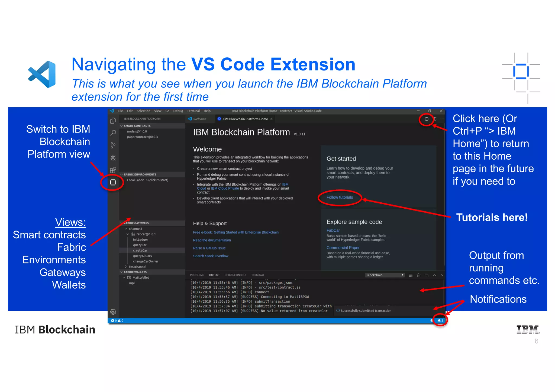Open the output log file icon
This screenshot has height=392, width=555.
(427, 275)
